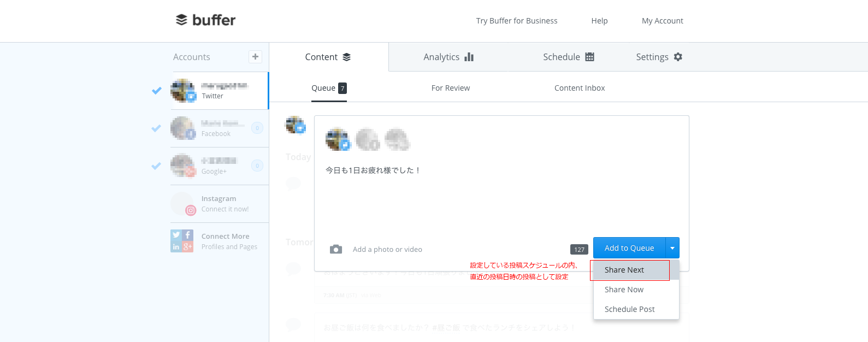Open the Settings tab
Screen dimensions: 868x342
(x=659, y=57)
